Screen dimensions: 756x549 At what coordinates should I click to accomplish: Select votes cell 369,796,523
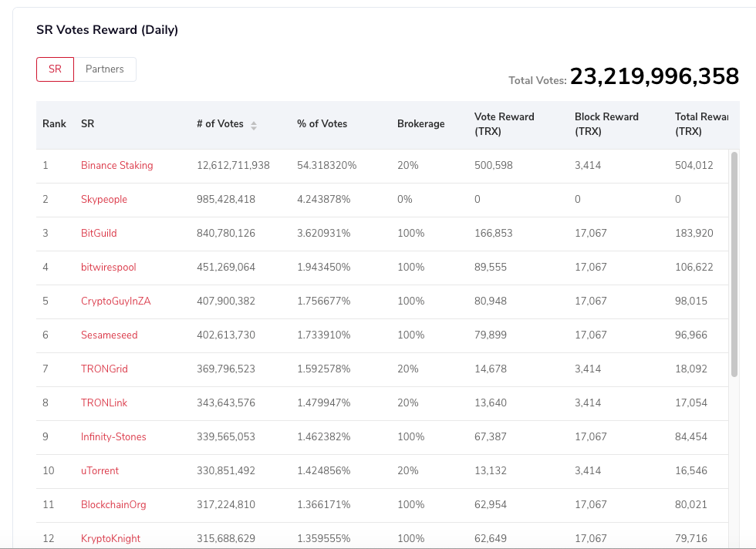point(225,369)
